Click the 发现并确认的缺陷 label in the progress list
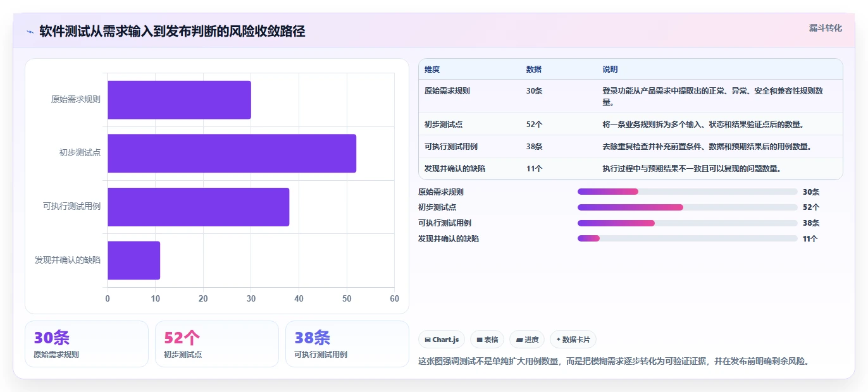The image size is (868, 392). pyautogui.click(x=449, y=238)
